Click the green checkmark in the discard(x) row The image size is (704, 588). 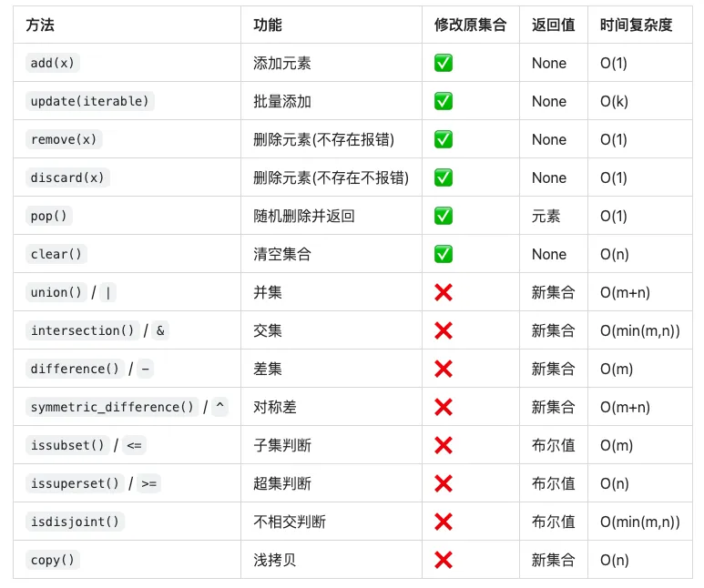[x=444, y=177]
